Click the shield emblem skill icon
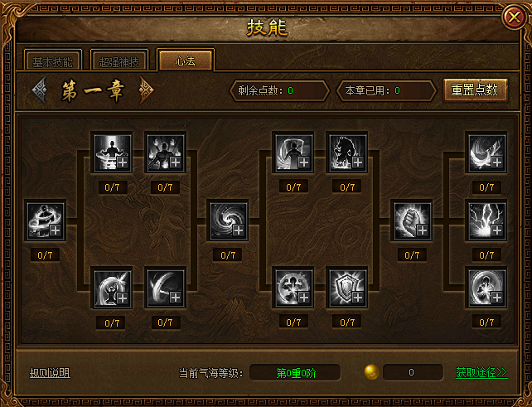Image resolution: width=532 pixels, height=407 pixels. [x=348, y=288]
